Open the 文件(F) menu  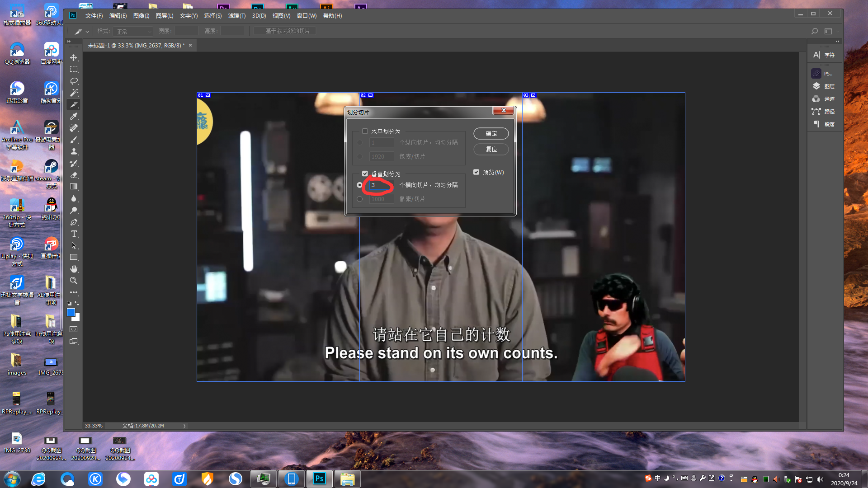(x=94, y=16)
